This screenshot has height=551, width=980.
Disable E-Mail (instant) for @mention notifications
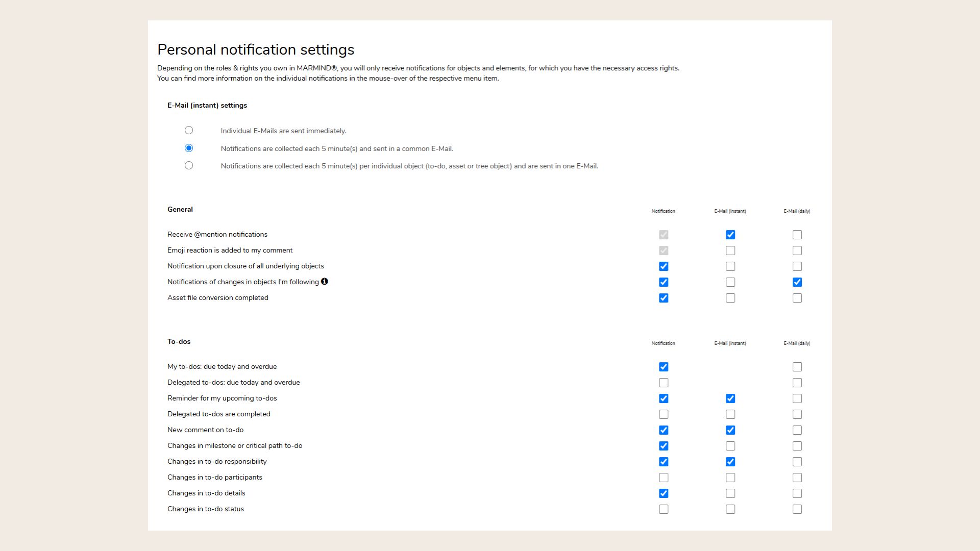point(730,235)
